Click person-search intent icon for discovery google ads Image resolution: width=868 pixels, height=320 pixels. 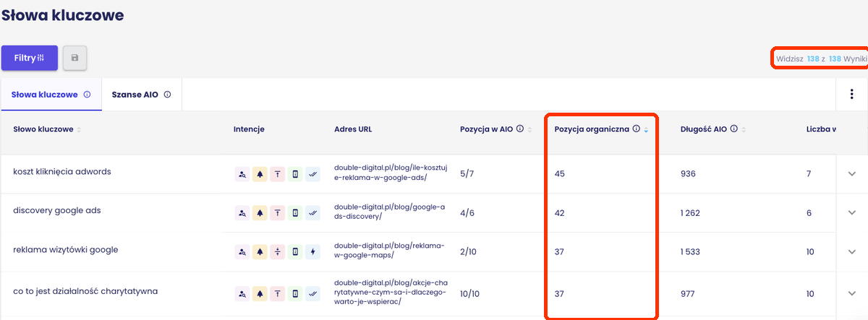[x=242, y=213]
